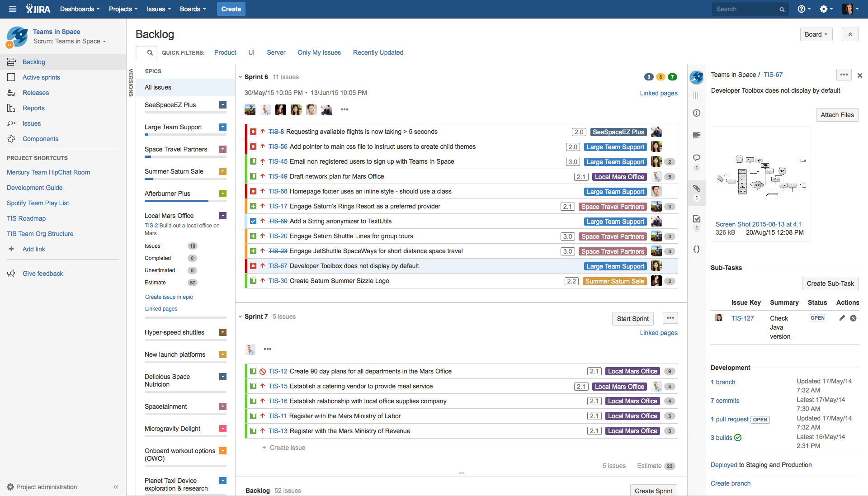Screen dimensions: 868x496
Task: Click the comment icon in TIS-67 panel
Action: (698, 157)
